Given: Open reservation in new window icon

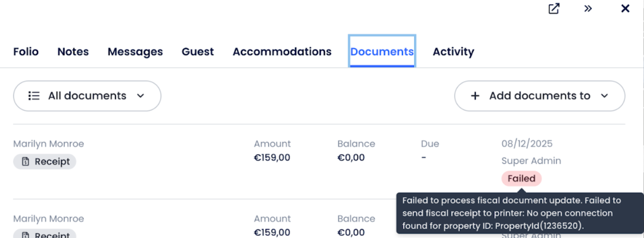Looking at the screenshot, I should point(554,9).
